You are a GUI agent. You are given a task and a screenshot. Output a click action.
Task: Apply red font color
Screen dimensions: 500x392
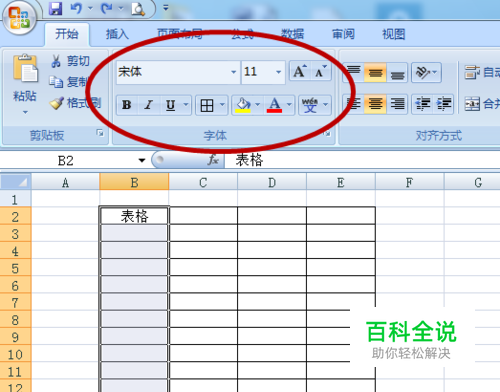pos(274,105)
